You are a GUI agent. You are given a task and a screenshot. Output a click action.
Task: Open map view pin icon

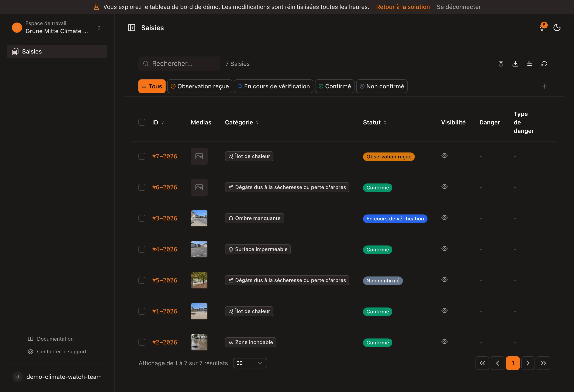tap(501, 64)
